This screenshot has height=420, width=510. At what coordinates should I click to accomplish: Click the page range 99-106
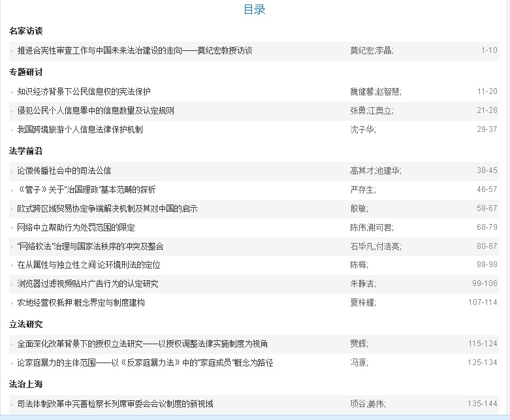pyautogui.click(x=485, y=283)
